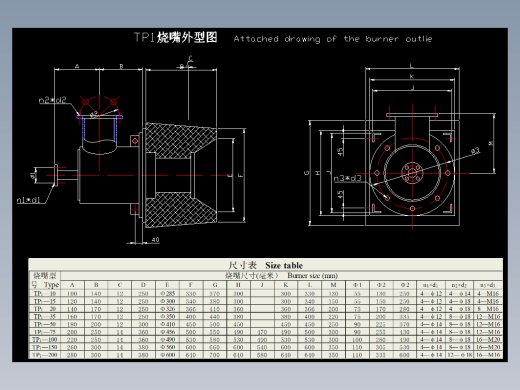Click the 'Φ410' cell in the table
Viewport: 520px width, 390px height.
168,324
